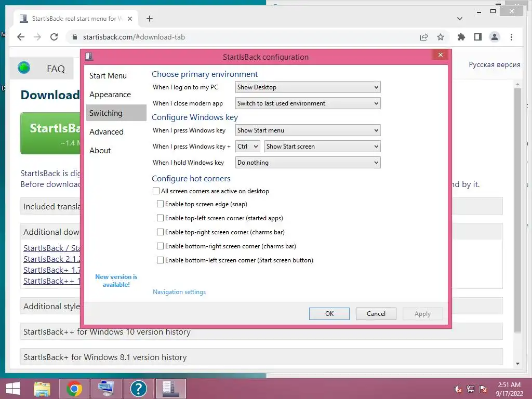Open Chrome profile avatar
The width and height of the screenshot is (532, 399).
495,37
